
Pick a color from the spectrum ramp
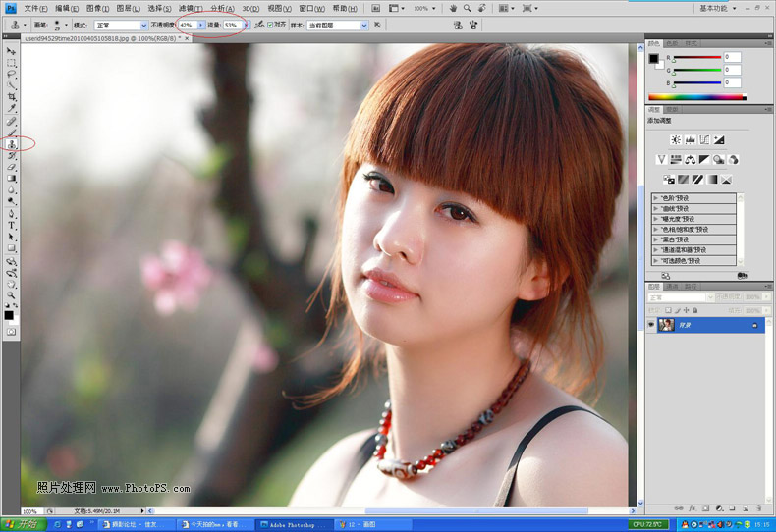point(697,97)
